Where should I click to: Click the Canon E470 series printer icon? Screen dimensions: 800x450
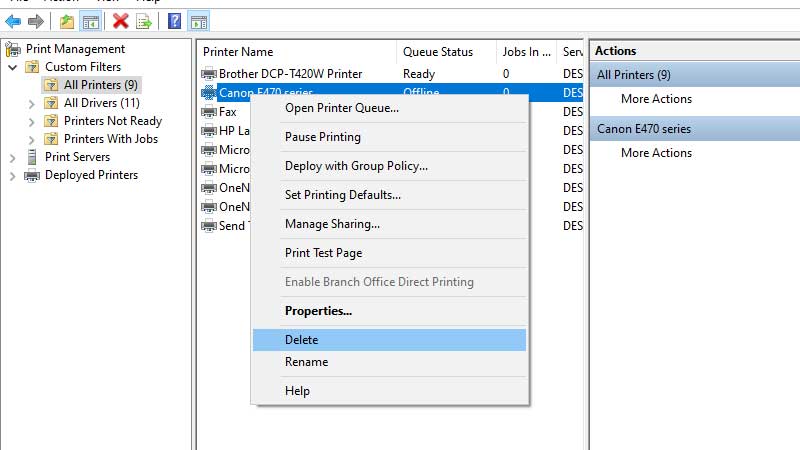(x=209, y=92)
